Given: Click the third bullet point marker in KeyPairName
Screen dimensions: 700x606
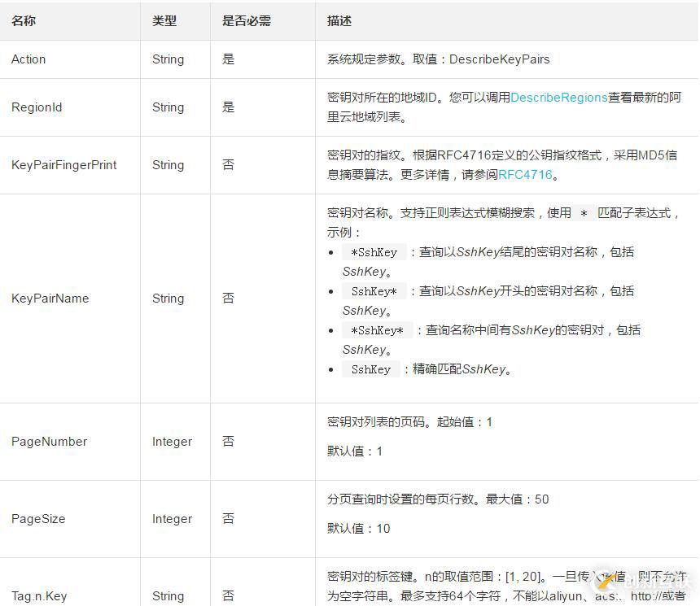Looking at the screenshot, I should coord(330,330).
